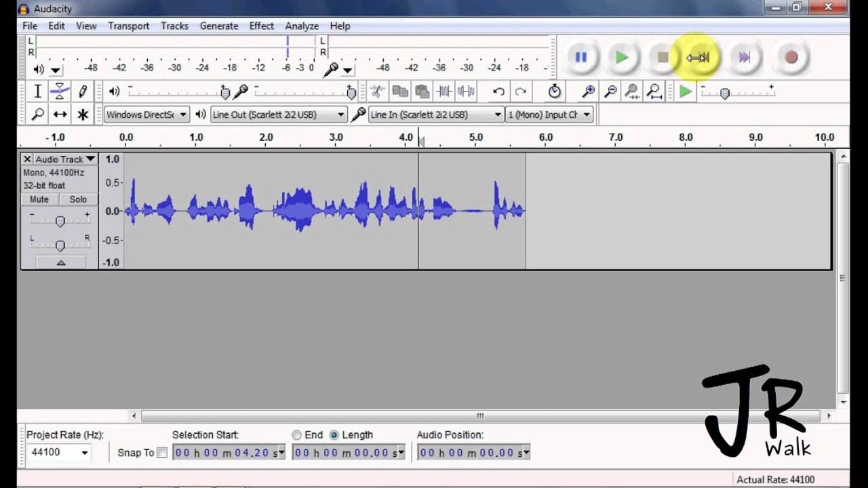
Task: Click the Cut scissors icon
Action: pos(378,91)
